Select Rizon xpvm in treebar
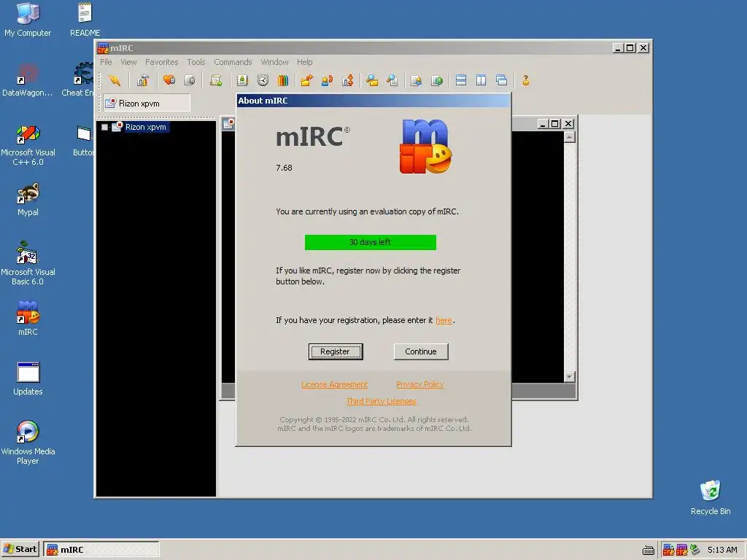The image size is (747, 560). pos(145,127)
